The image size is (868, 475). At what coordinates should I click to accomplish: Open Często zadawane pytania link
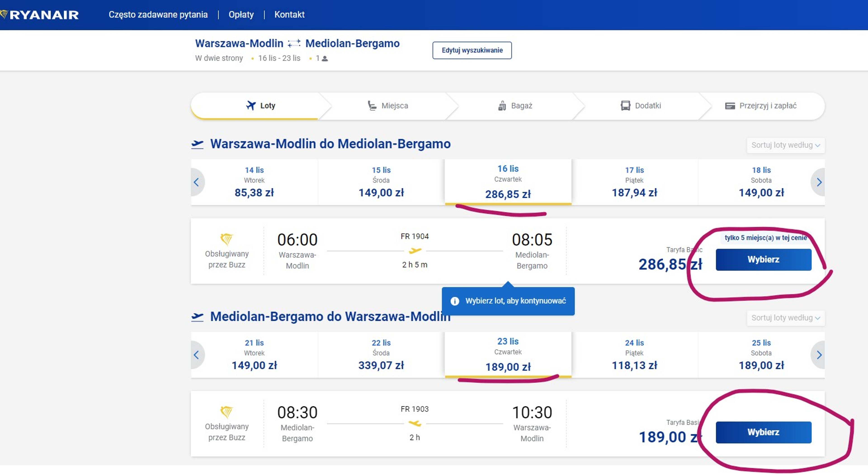[x=158, y=14]
